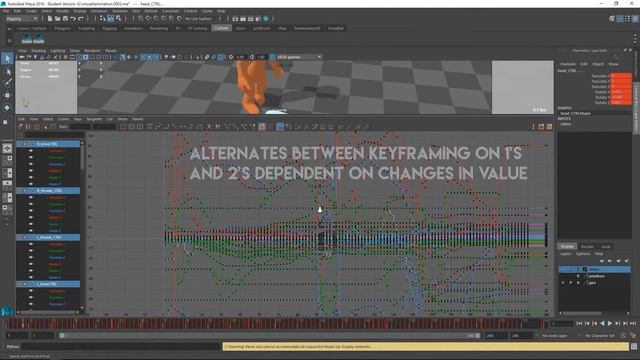Screen dimensions: 640x360
Task: Collapse the R_knee_CTRL outliner node
Action: (x=24, y=144)
